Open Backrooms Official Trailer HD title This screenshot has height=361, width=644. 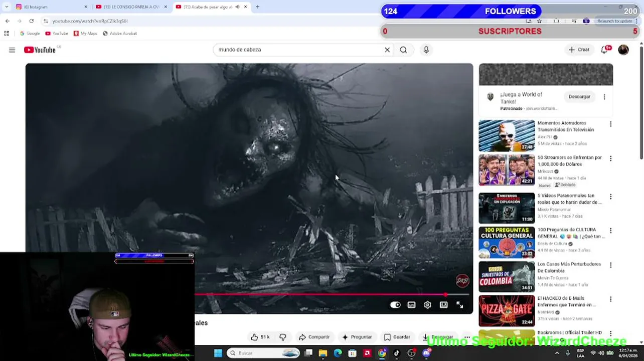569,332
